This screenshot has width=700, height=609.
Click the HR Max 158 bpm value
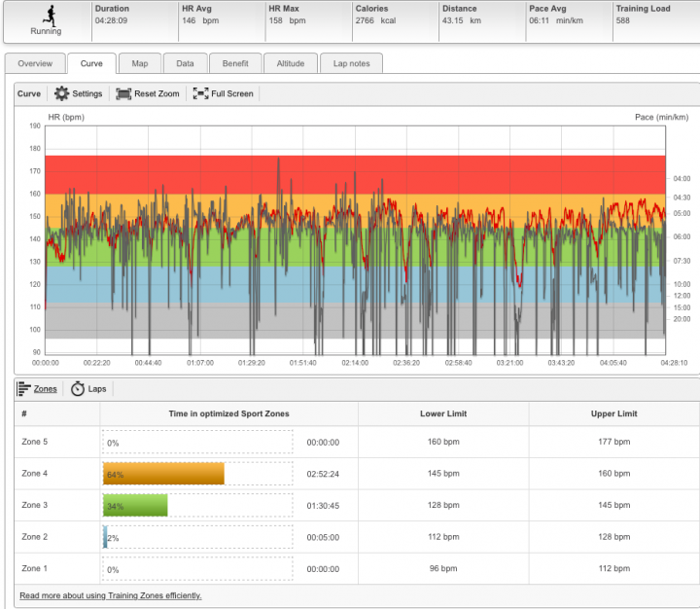click(x=287, y=20)
